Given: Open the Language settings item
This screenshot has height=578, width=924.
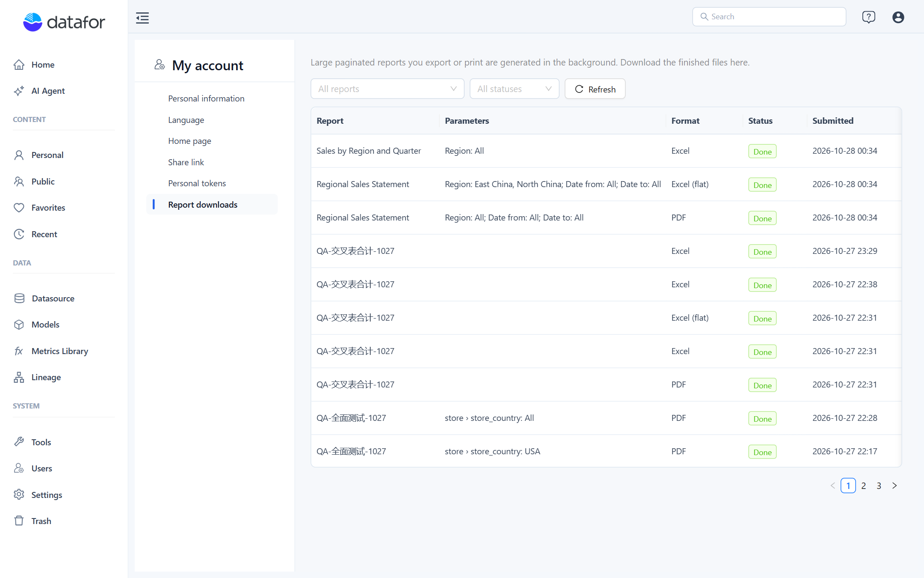Looking at the screenshot, I should pos(186,120).
